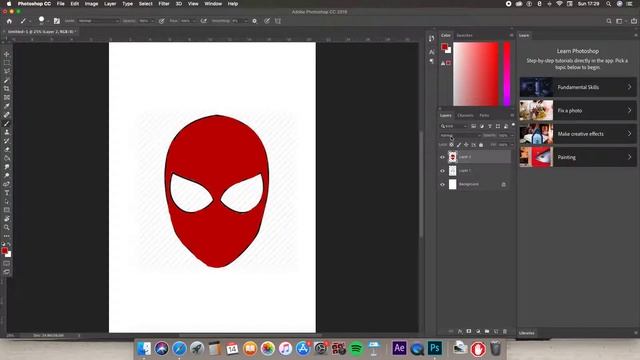Open the File menu

tap(60, 4)
